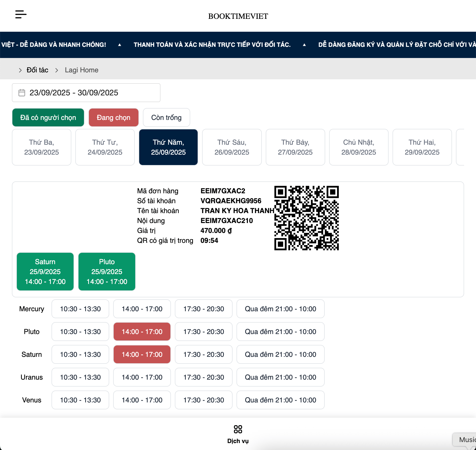Deselect Saturn 14:00 - 17:00 slot
Screen dimensions: 476x450
142,354
